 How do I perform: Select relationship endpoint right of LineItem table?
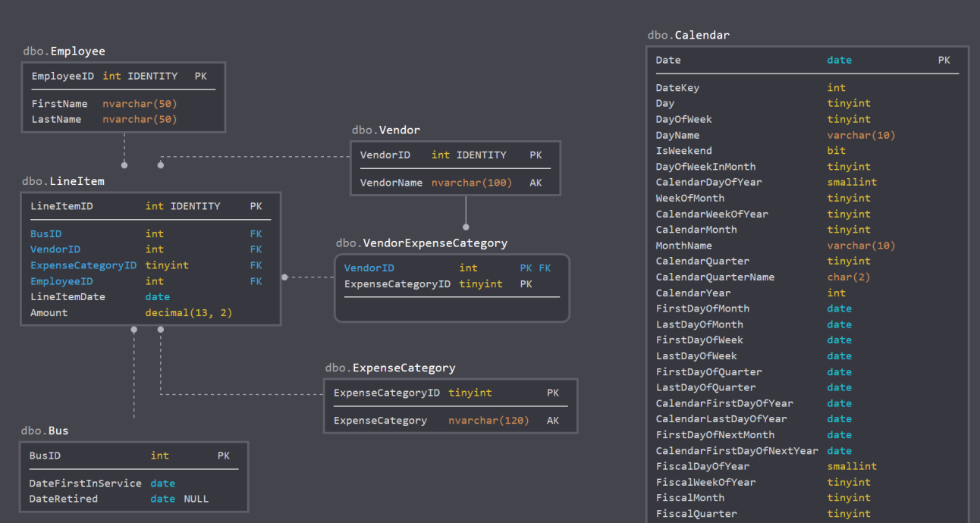click(x=285, y=277)
